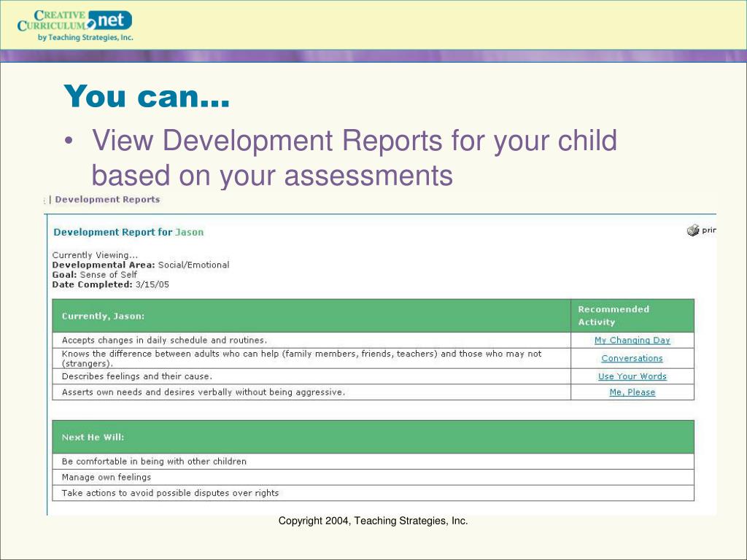Click the 'Developmental Area: Social/Emotional' line
This screenshot has width=747, height=560.
[141, 265]
